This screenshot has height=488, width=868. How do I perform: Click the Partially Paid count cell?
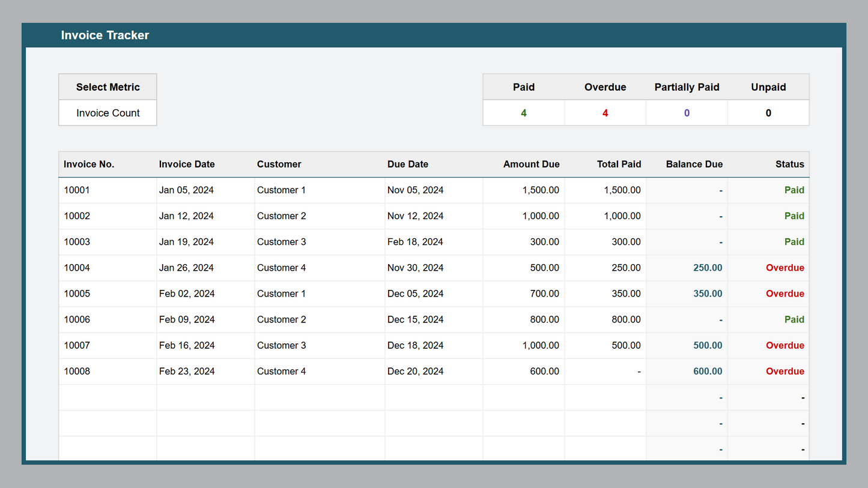(687, 113)
